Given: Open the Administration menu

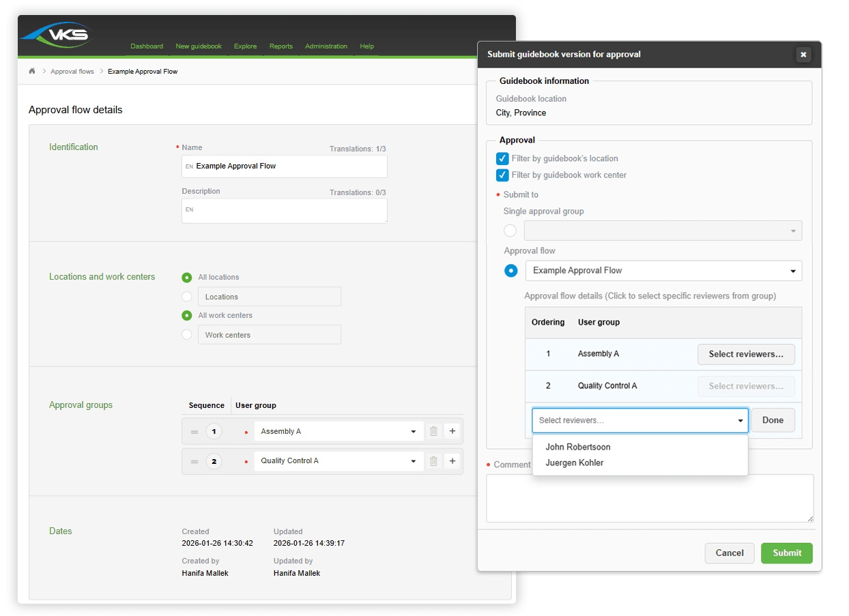Looking at the screenshot, I should tap(326, 46).
